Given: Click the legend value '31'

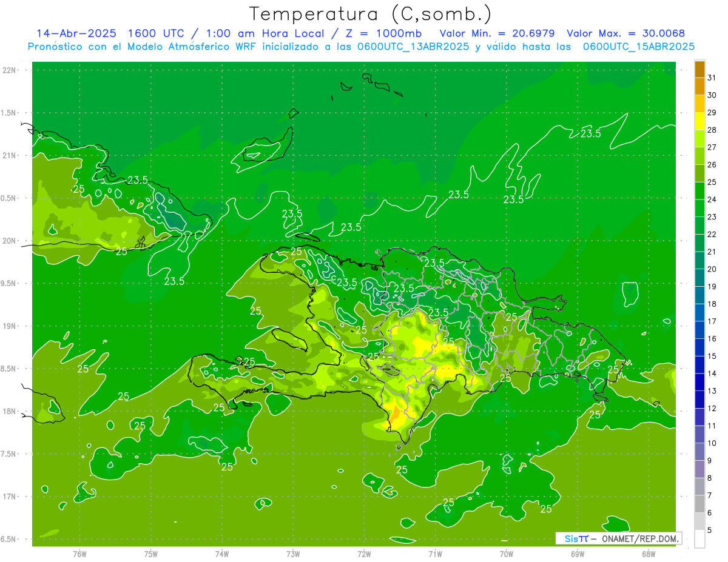Looking at the screenshot, I should tap(712, 78).
